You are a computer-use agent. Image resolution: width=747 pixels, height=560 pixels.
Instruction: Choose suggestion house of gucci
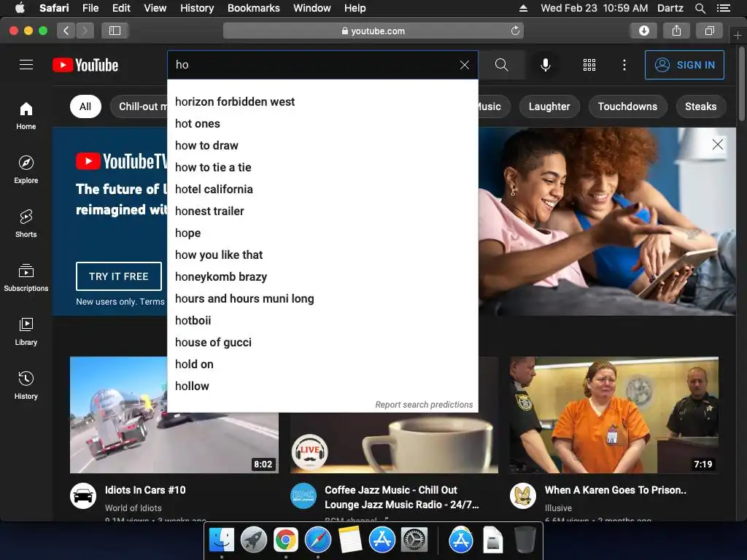322,343
